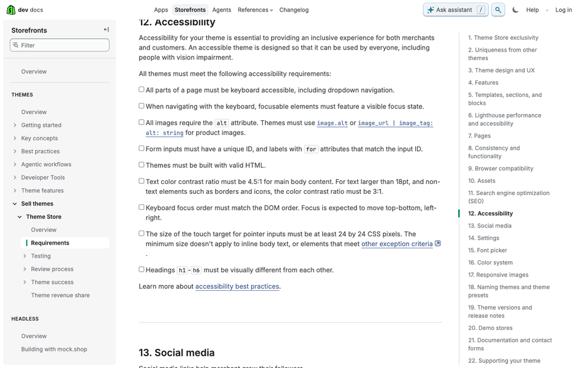
Task: Open Overview under the THEMES heading
Action: tap(34, 112)
